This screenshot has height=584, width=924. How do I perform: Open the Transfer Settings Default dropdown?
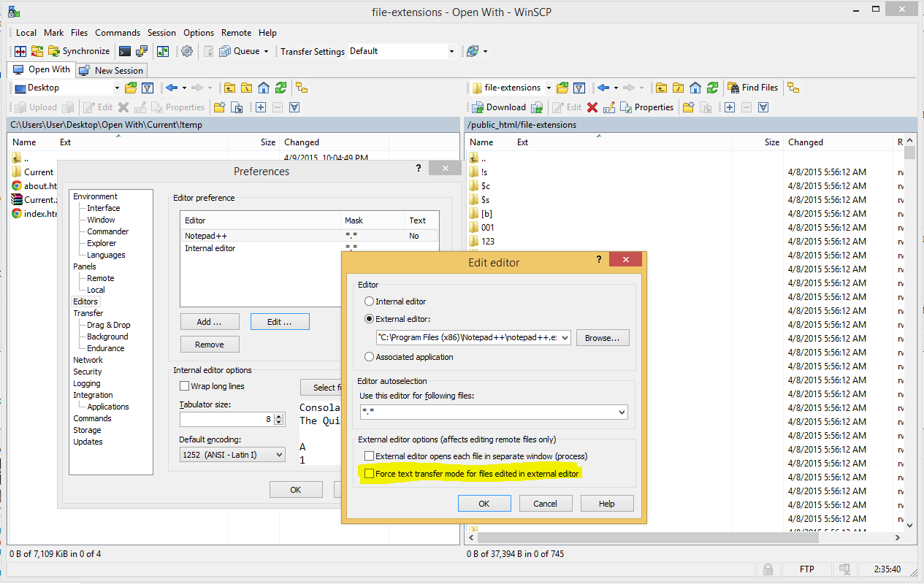[x=451, y=51]
